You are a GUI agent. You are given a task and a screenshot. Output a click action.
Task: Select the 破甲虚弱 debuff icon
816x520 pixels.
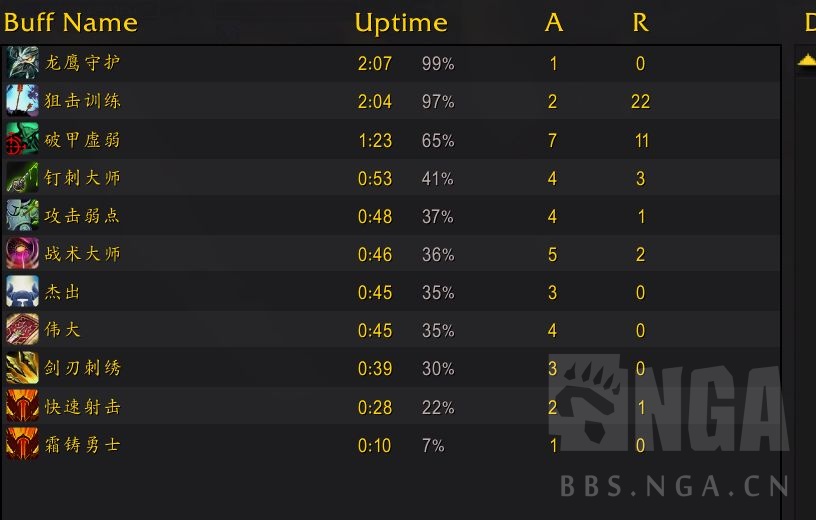click(22, 139)
